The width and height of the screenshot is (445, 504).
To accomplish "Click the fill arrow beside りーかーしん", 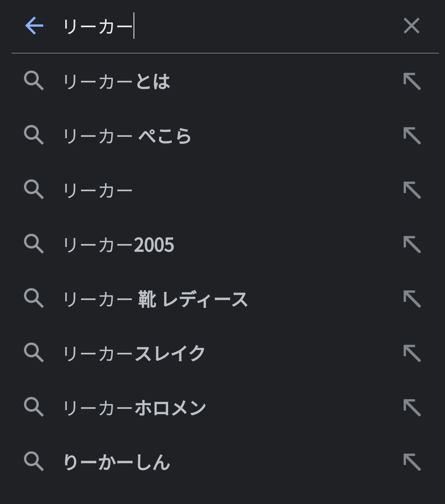I will [x=412, y=462].
